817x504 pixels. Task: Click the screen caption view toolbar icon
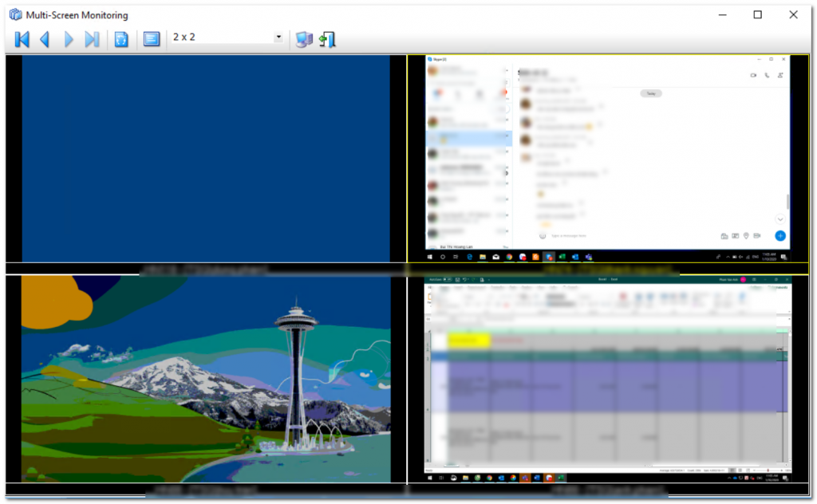pyautogui.click(x=152, y=40)
